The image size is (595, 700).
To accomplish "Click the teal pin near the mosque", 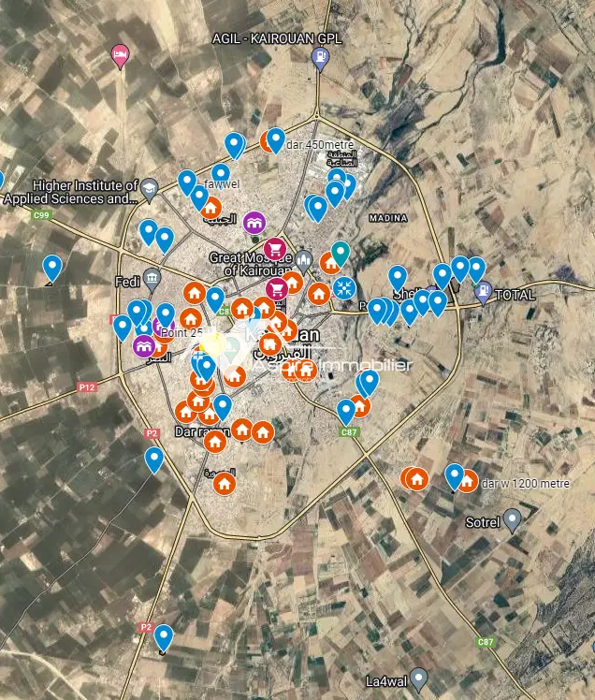I will [x=341, y=253].
